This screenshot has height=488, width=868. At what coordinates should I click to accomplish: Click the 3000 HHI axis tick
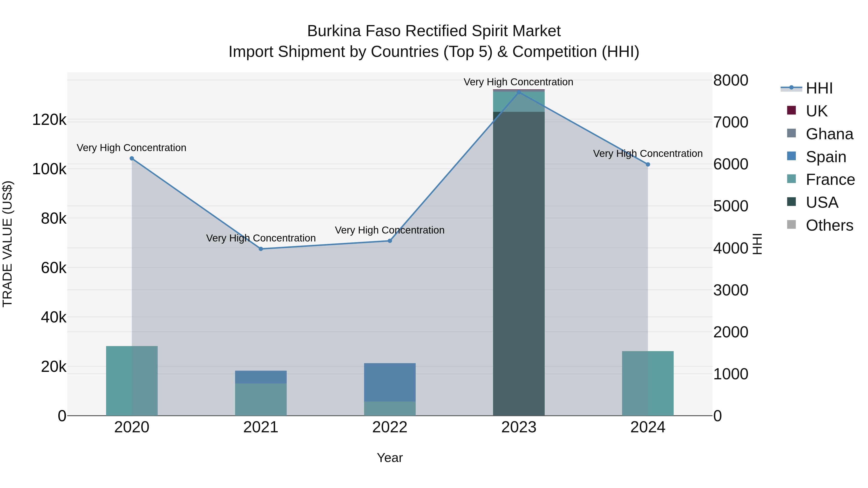pos(731,290)
